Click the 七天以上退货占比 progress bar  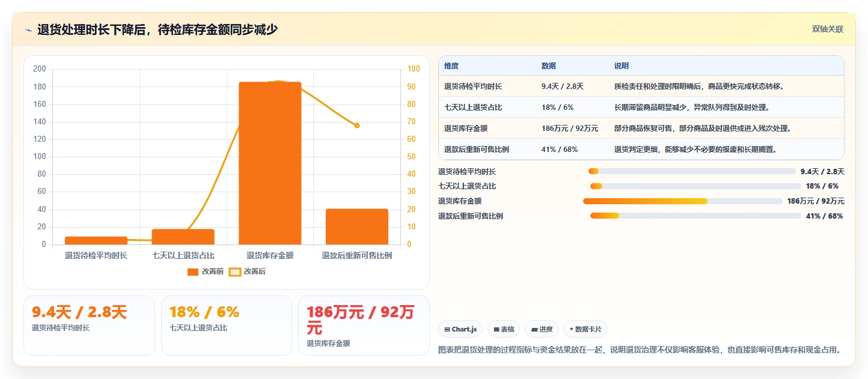695,186
